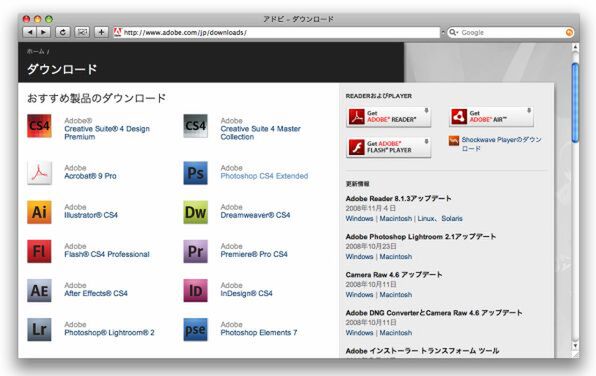The image size is (596, 376).
Task: Click the Premiere Pr icon
Action: (195, 251)
